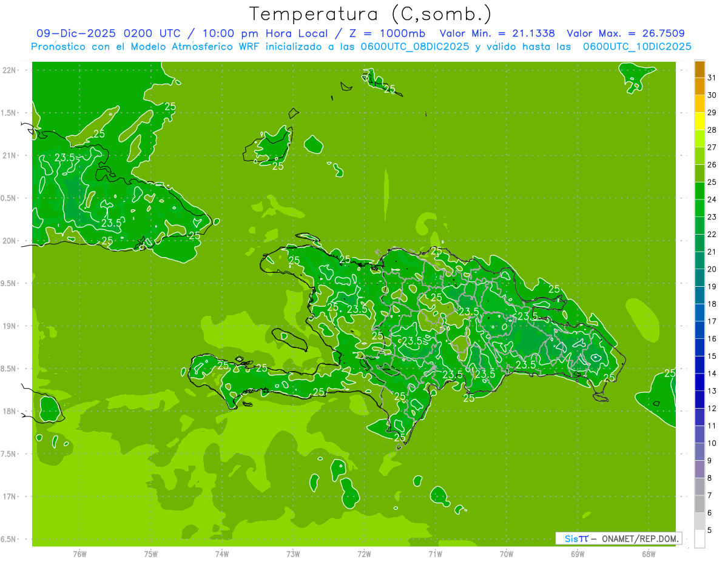This screenshot has width=728, height=562.
Task: Pick the purple color scale segment between 9 and 10
Action: click(699, 452)
